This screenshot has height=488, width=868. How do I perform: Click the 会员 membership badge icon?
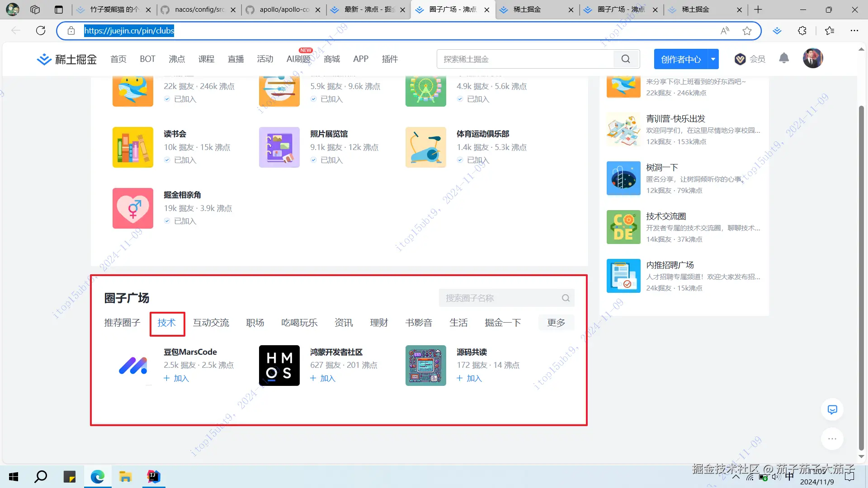pyautogui.click(x=740, y=59)
